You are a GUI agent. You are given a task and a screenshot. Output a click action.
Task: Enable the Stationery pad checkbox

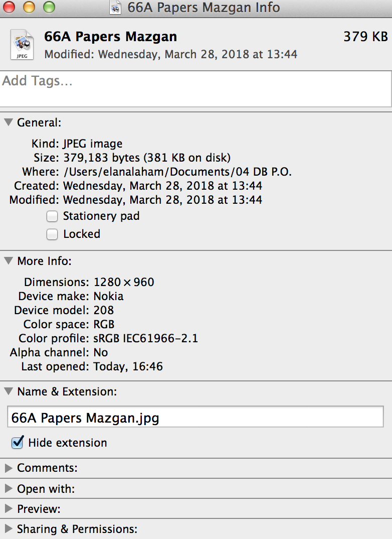click(52, 216)
